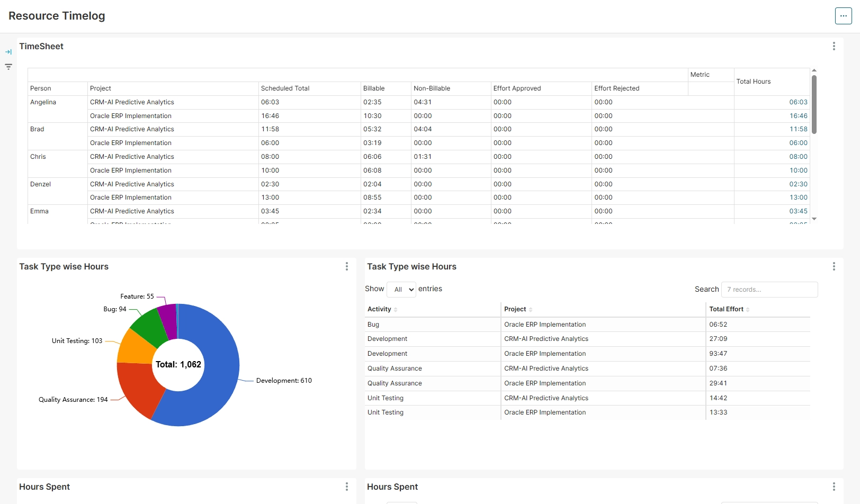Screen dimensions: 860x504
Task: Open left Hours Spent panel kebab menu
Action: click(346, 487)
